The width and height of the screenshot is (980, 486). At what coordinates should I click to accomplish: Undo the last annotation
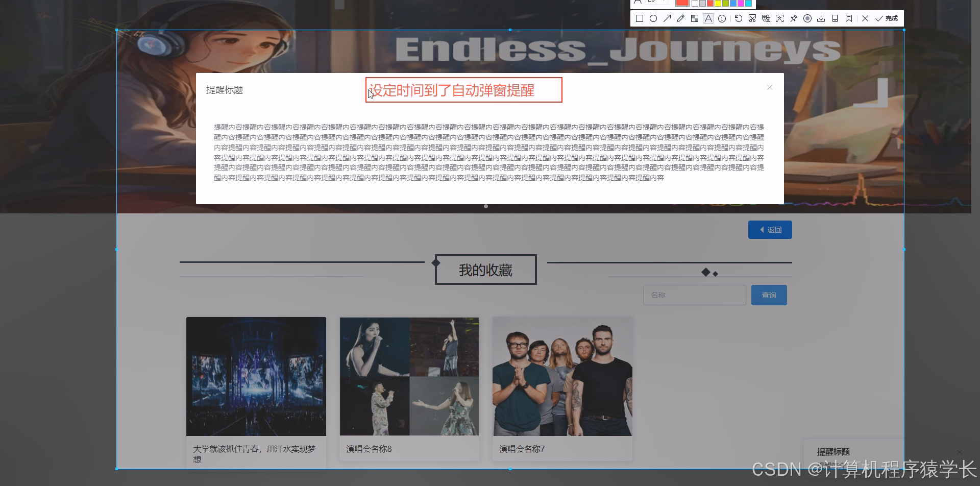pyautogui.click(x=738, y=18)
